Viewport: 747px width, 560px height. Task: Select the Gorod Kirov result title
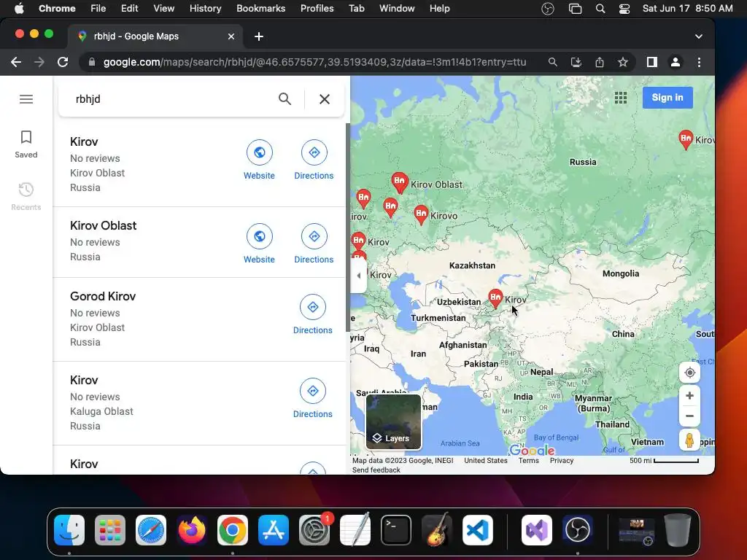point(103,296)
